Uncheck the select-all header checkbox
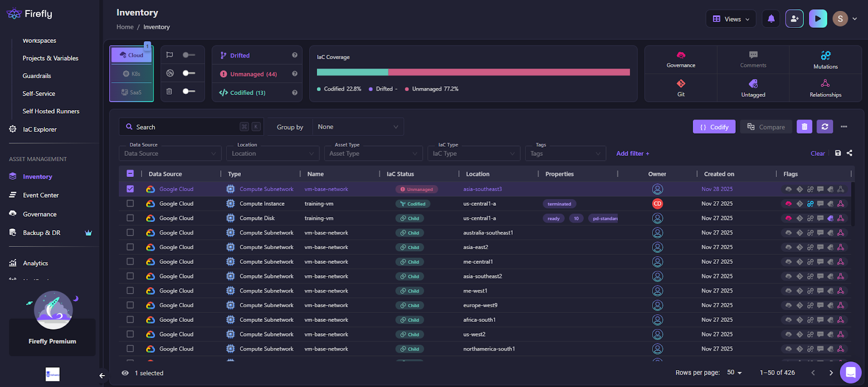 (x=130, y=174)
